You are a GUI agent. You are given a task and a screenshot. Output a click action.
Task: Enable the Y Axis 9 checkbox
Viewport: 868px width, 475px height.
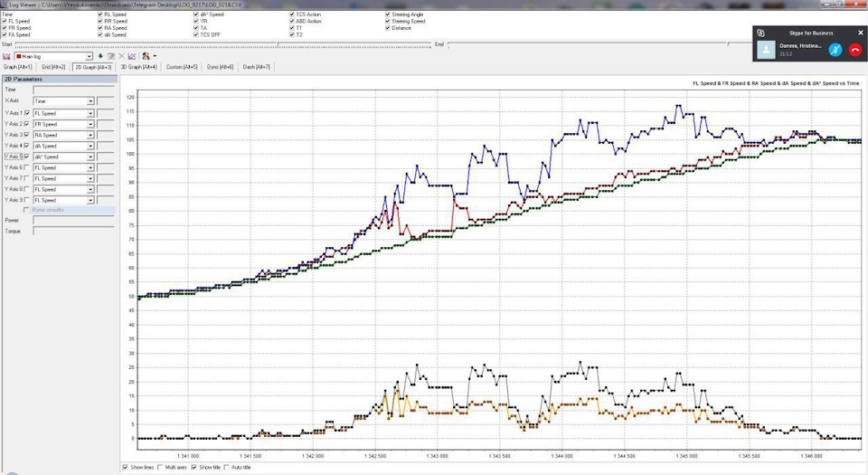click(x=27, y=200)
